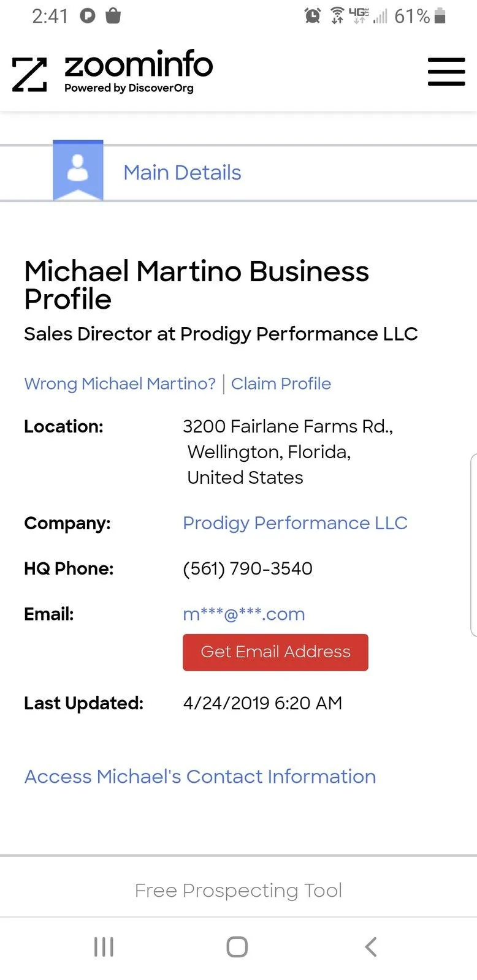The height and width of the screenshot is (980, 477).
Task: Tap the Android recent apps button
Action: [104, 946]
